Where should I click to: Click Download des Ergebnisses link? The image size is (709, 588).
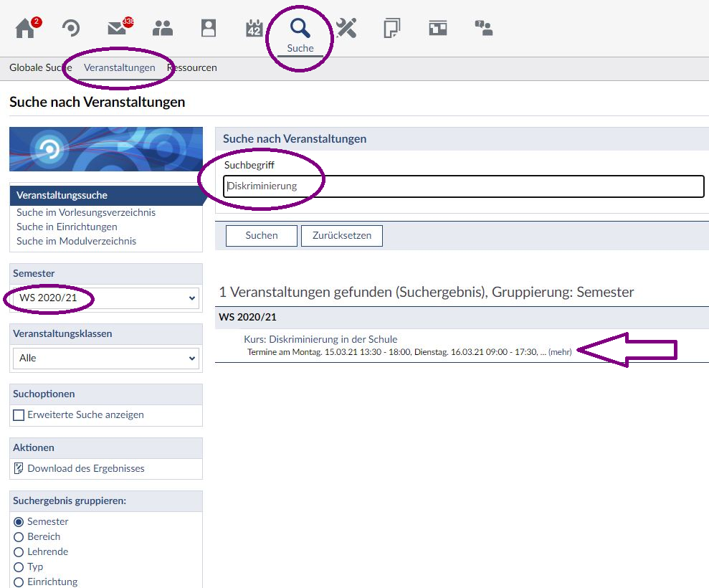(86, 468)
